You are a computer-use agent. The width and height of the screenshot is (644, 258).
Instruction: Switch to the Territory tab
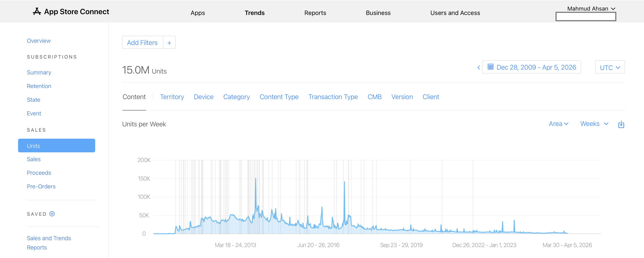172,97
